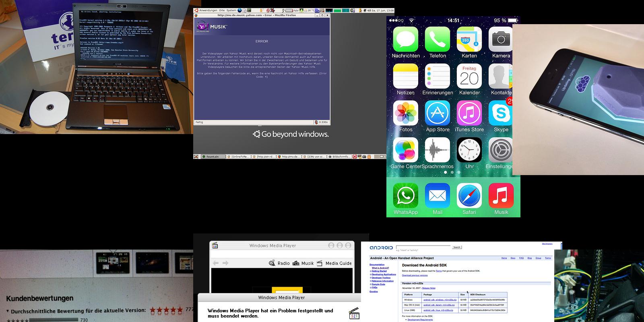Open the Notizen app icon
Image resolution: width=644 pixels, height=322 pixels.
[x=406, y=76]
